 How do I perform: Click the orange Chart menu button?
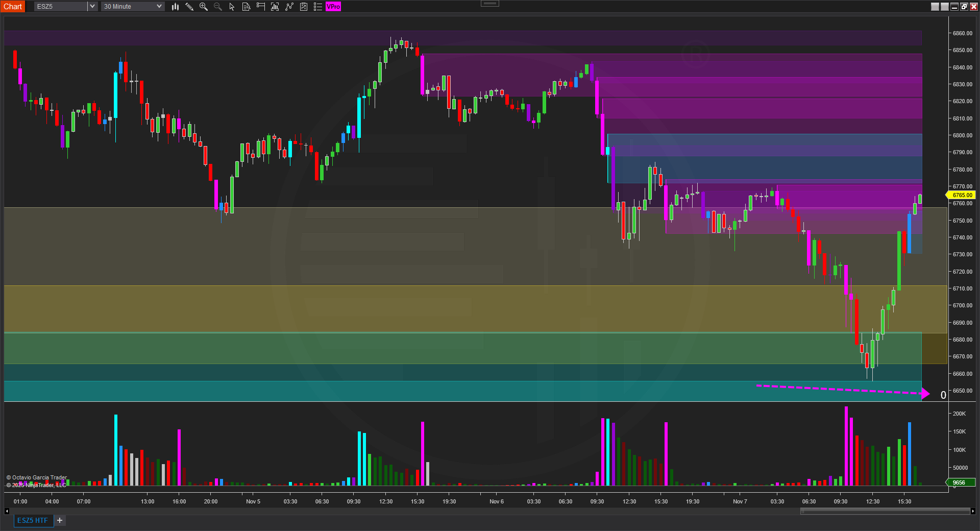(13, 7)
